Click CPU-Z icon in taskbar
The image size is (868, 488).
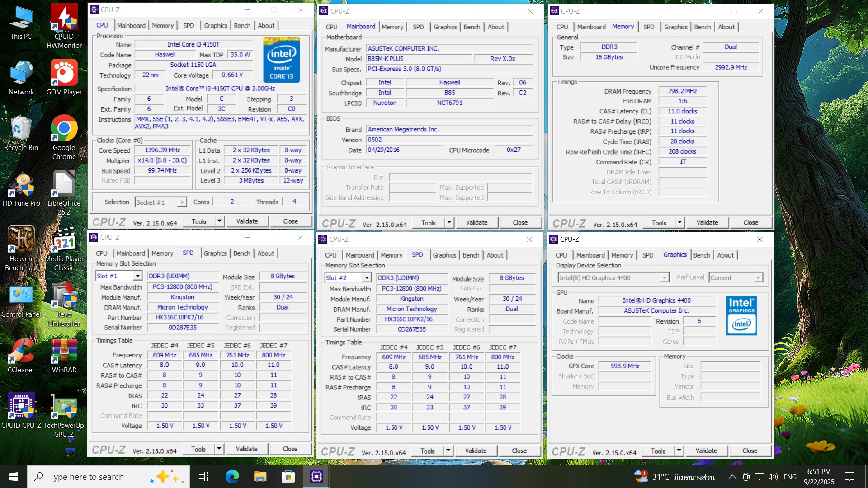click(316, 477)
